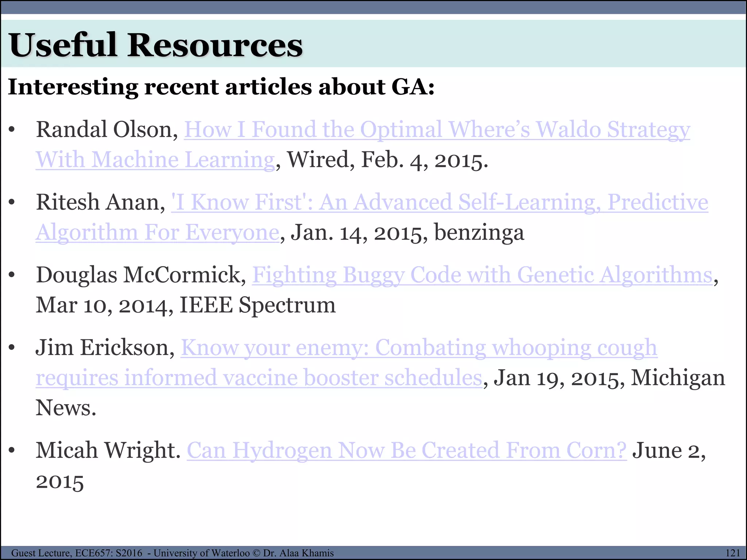This screenshot has height=560, width=747.
Task: Click 'requires informed vaccine booster schedules' link
Action: [259, 378]
